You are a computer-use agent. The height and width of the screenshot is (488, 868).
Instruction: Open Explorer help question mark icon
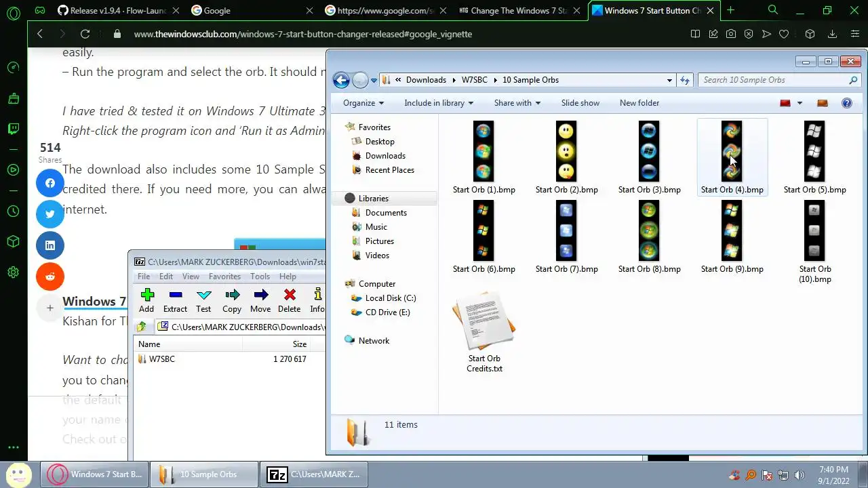point(846,103)
